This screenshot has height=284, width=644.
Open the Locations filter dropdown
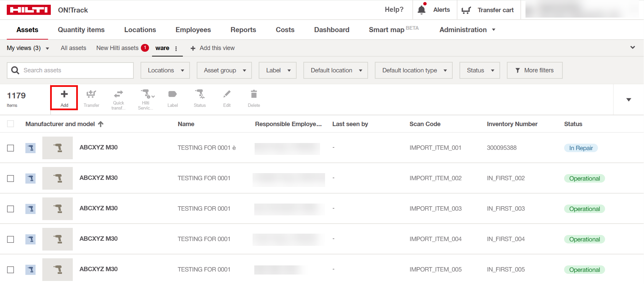pos(165,70)
